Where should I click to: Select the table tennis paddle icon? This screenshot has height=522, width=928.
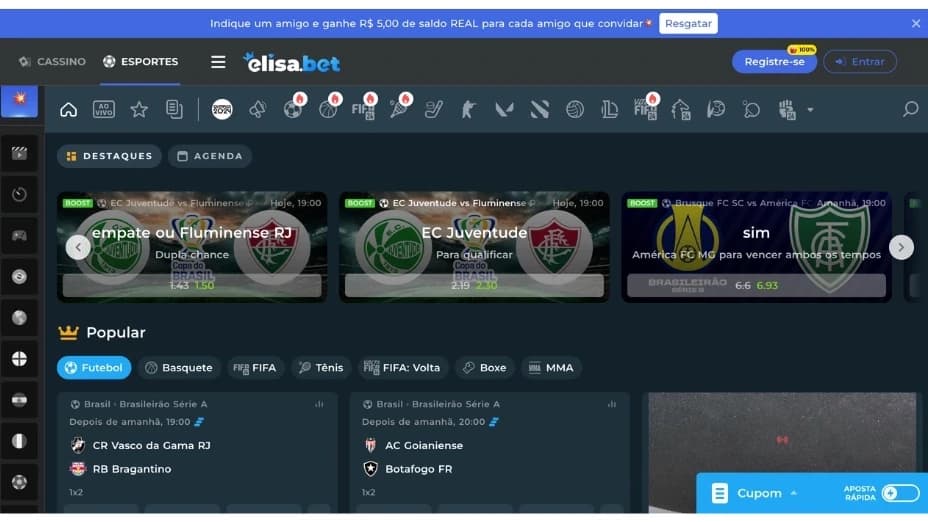coord(751,109)
